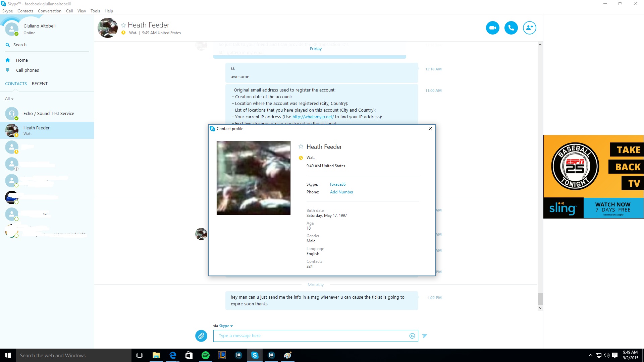Image resolution: width=644 pixels, height=362 pixels.
Task: Open Spotify from the taskbar
Action: click(206, 355)
